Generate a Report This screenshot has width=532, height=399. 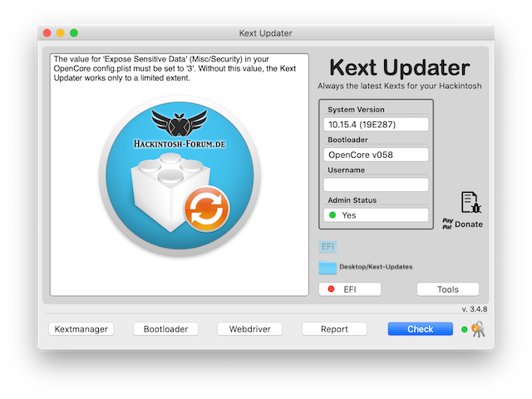(334, 329)
